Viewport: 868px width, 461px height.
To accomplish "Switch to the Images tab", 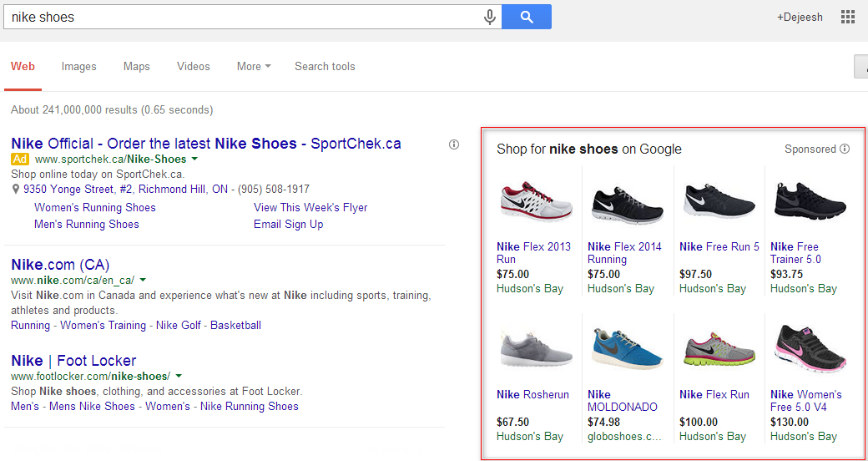I will click(78, 67).
